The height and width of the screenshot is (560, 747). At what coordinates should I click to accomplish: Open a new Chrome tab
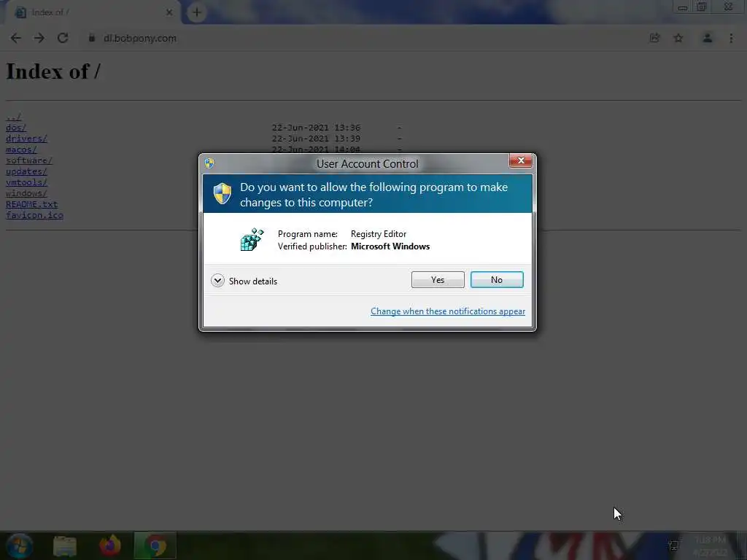[197, 12]
